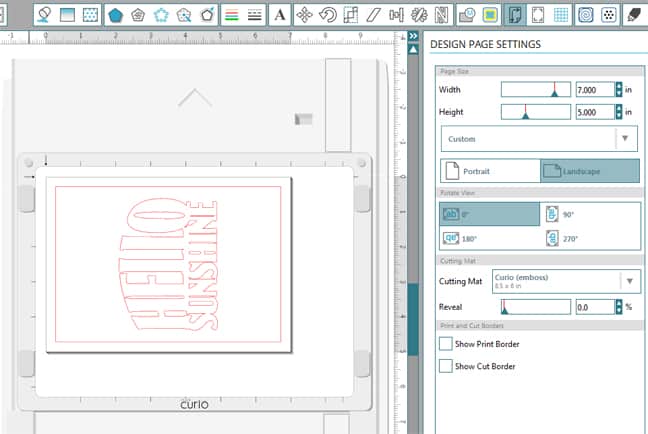This screenshot has width=648, height=434.
Task: Open the Shear tool
Action: pyautogui.click(x=374, y=15)
